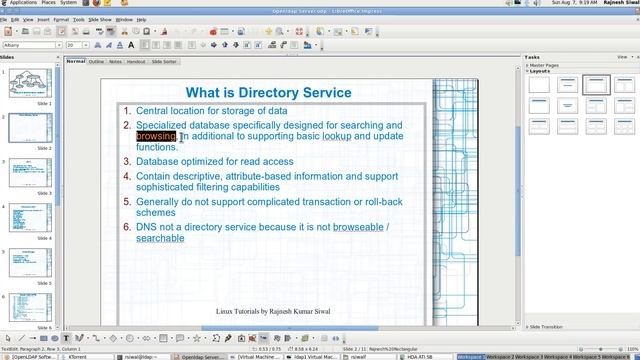Open Virtual Machine taskbar window
640x360 pixels.
[x=256, y=357]
